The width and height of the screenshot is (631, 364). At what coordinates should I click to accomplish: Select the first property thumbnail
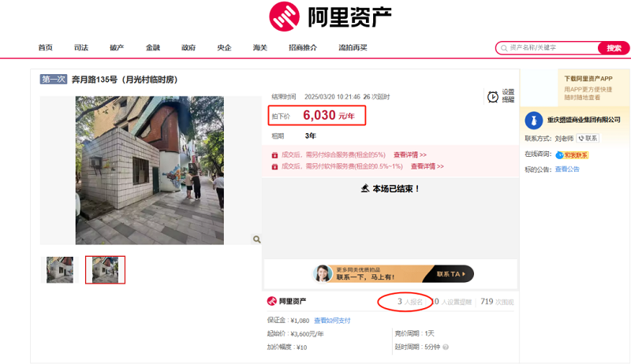click(x=60, y=270)
